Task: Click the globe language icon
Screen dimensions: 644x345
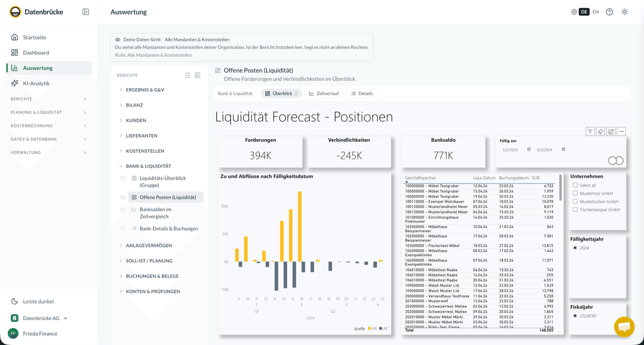Action: tap(574, 12)
